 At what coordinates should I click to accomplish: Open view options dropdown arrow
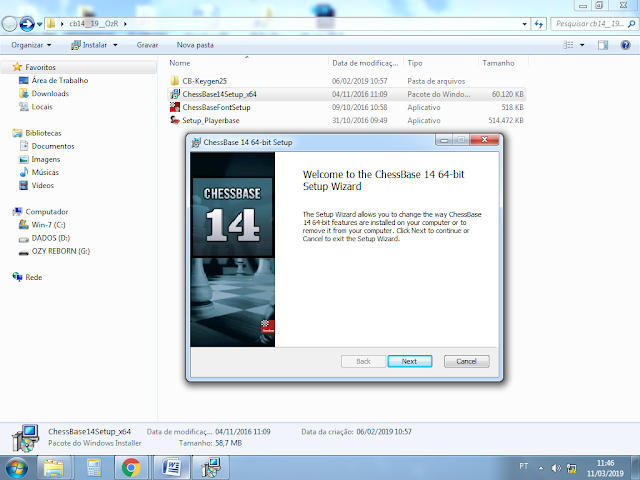pos(582,45)
